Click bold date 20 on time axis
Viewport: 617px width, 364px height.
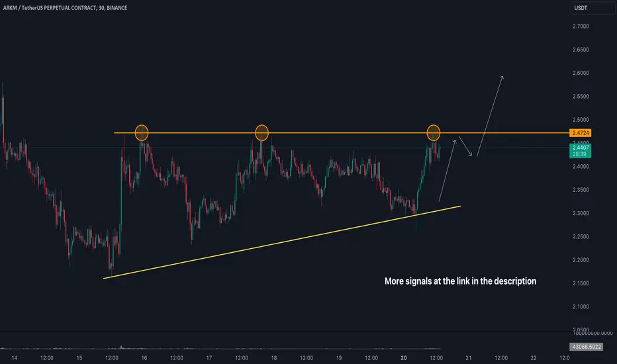404,357
